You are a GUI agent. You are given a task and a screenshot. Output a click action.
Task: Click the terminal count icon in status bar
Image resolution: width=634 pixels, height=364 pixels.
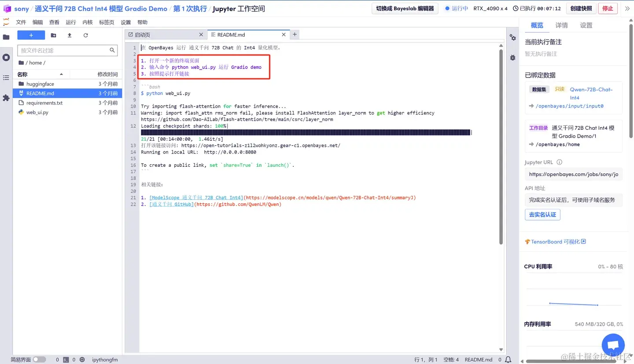click(66, 360)
